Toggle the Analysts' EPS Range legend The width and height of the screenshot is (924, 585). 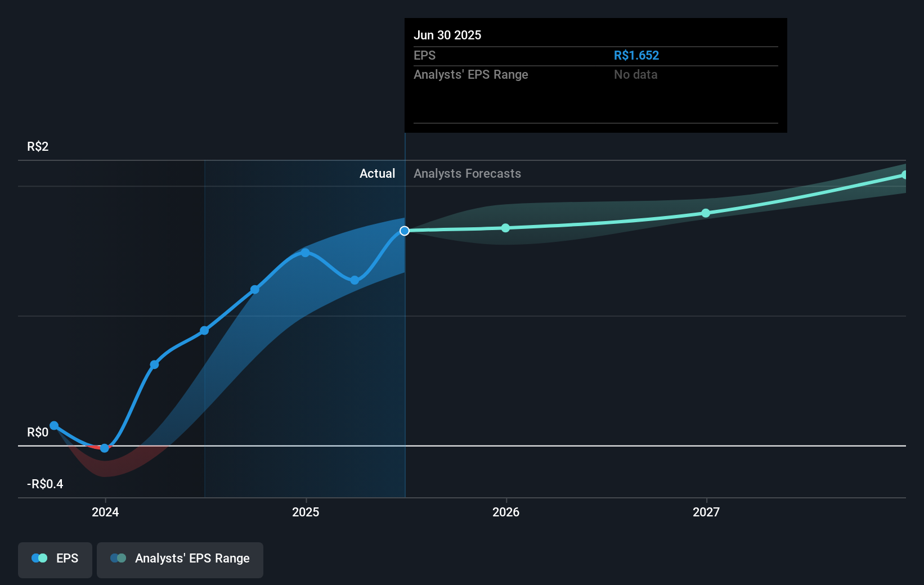pyautogui.click(x=180, y=559)
